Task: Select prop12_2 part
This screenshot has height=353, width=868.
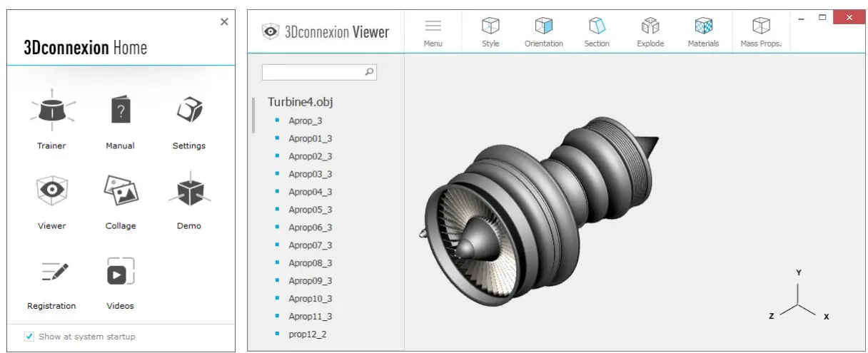Action: click(x=308, y=334)
